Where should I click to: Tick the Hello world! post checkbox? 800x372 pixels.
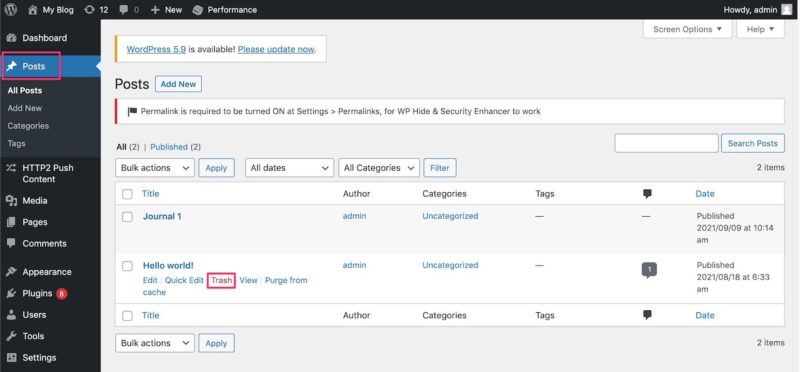128,266
